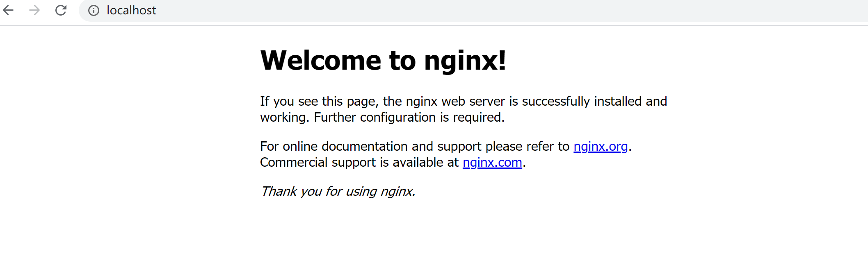Focus the address bar showing localhost
Image resolution: width=868 pixels, height=256 pixels.
(x=473, y=11)
